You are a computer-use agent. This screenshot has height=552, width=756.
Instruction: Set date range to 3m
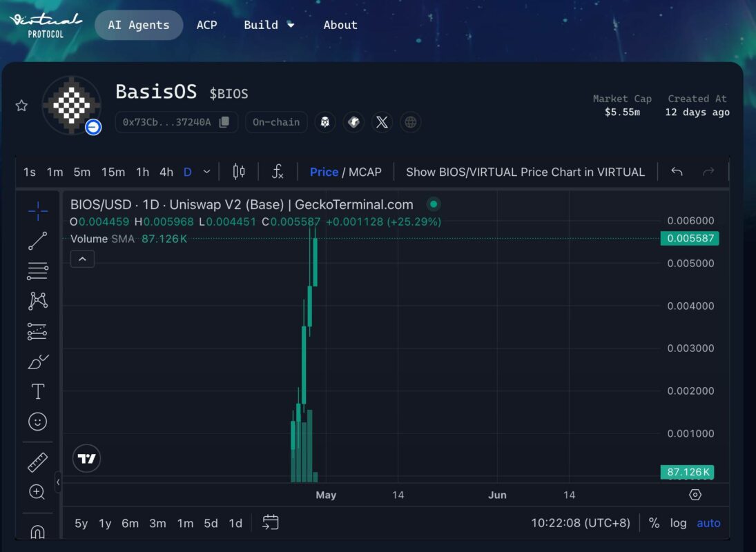157,523
